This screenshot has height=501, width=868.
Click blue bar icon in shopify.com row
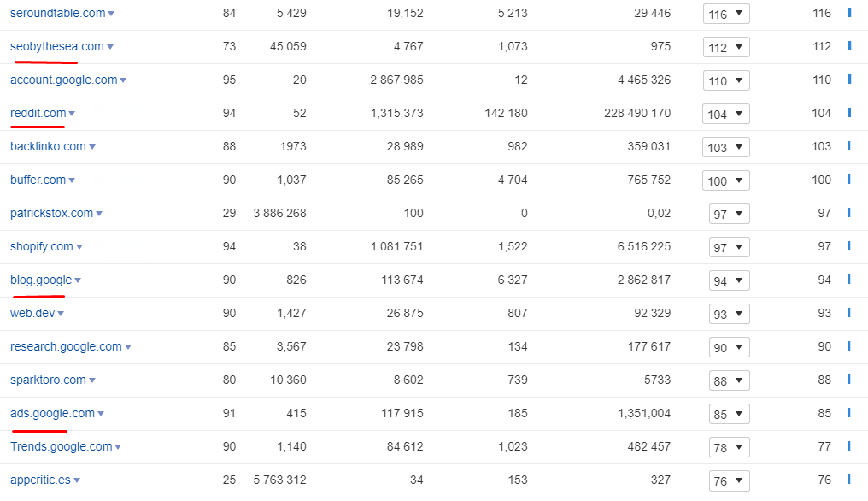click(x=849, y=246)
